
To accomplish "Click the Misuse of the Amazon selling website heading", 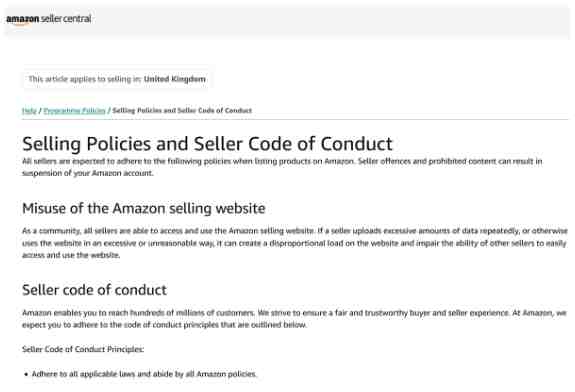I will click(x=144, y=209).
